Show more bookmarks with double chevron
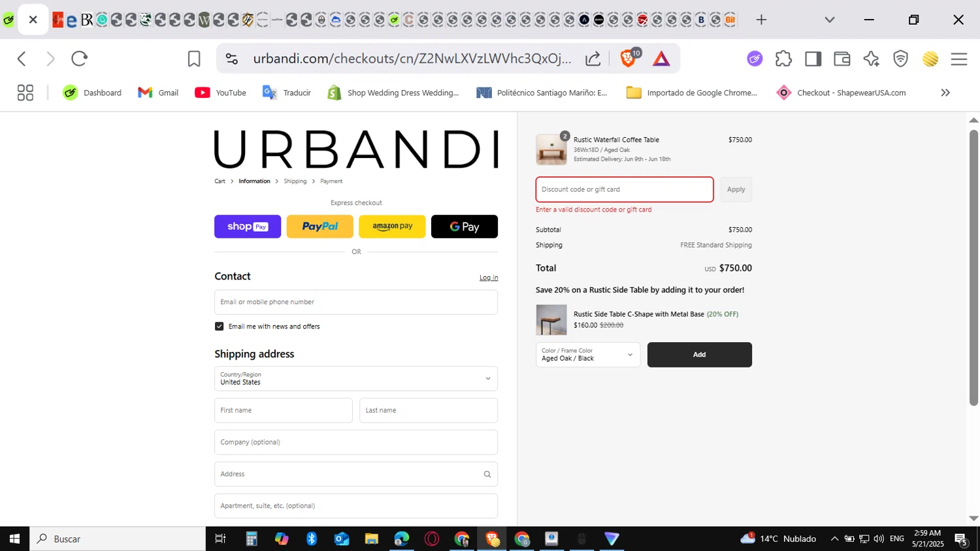980x551 pixels. click(945, 93)
